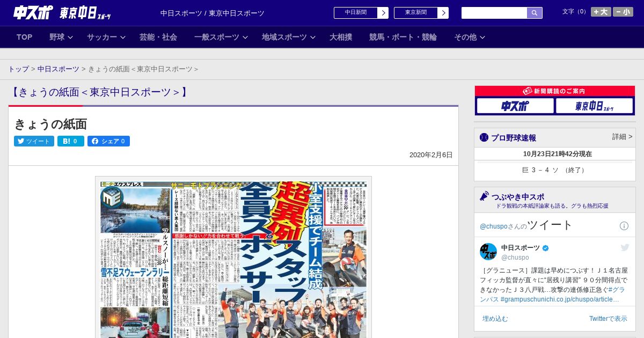
Task: Click the Chunichi Sports site logo
Action: pyautogui.click(x=62, y=12)
